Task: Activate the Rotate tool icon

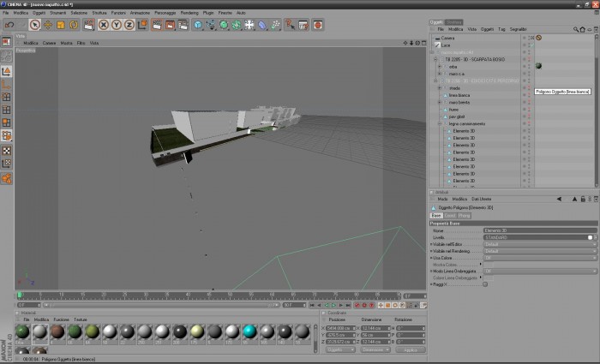Action: click(x=74, y=25)
